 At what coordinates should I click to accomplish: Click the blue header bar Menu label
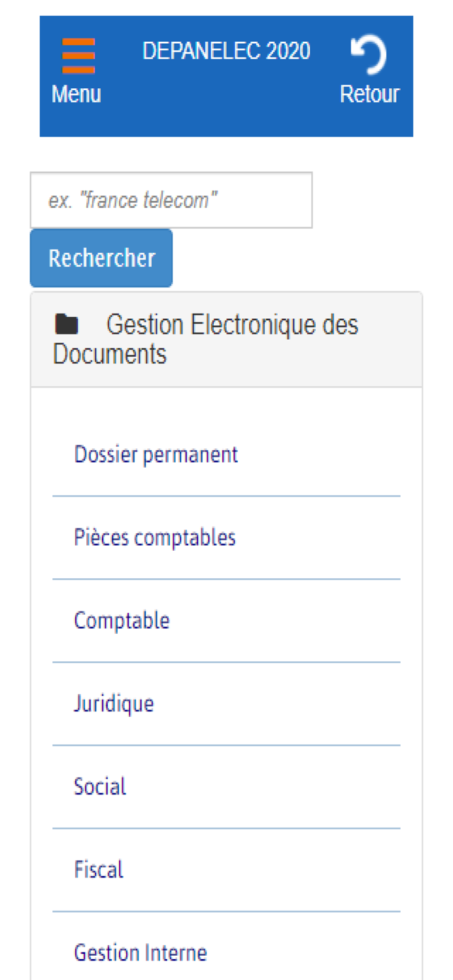[76, 93]
